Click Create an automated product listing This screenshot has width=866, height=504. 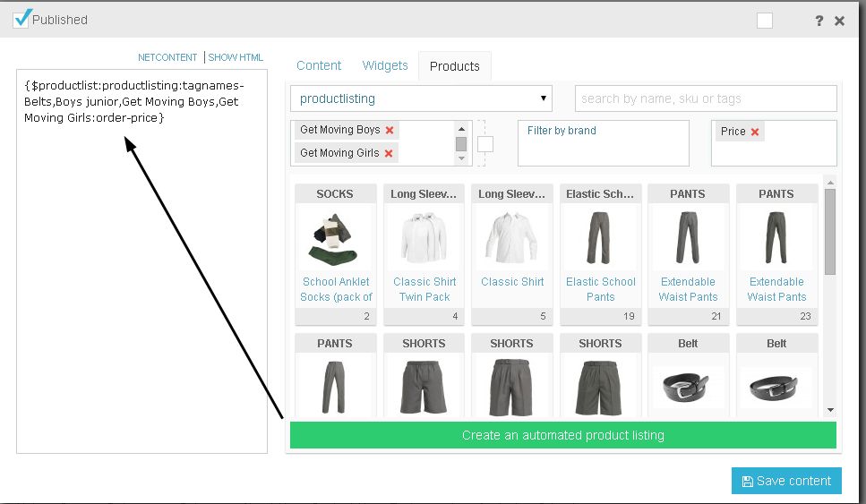562,435
